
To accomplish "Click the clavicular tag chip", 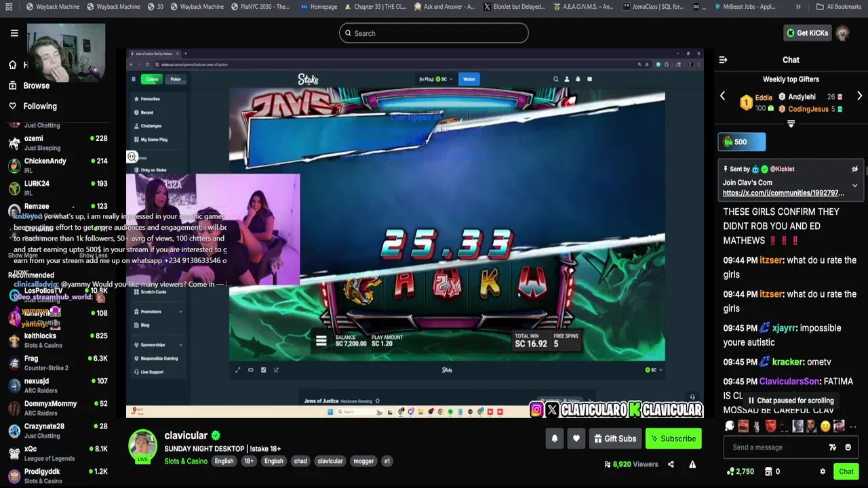I will pyautogui.click(x=330, y=461).
